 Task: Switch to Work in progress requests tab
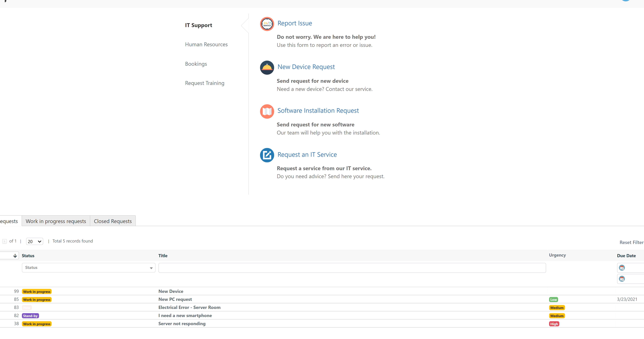tap(56, 221)
